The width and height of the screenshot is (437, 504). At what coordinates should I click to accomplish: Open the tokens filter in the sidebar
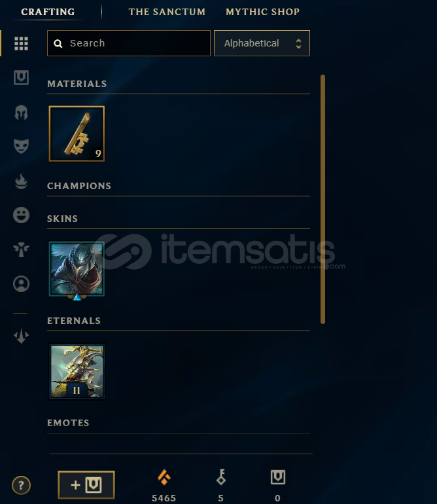pyautogui.click(x=21, y=336)
